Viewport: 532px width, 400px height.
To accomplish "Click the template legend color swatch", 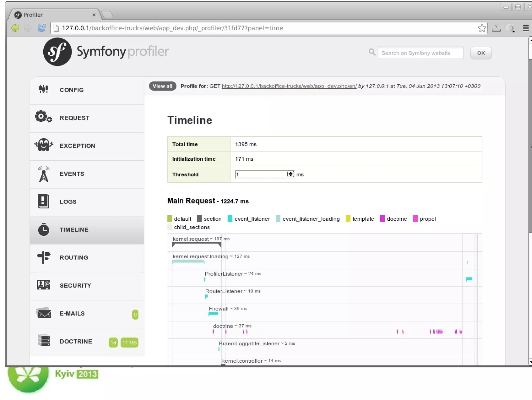I will tap(348, 219).
